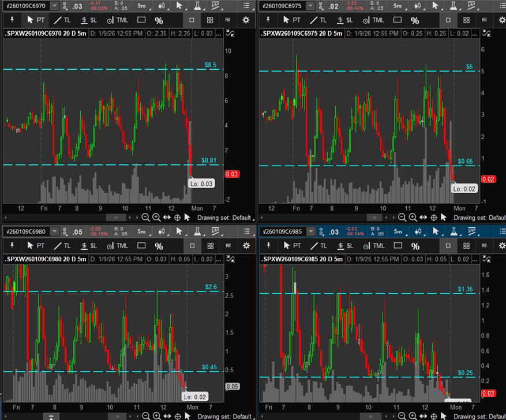506x420 pixels.
Task: Open the Studies flask icon in the C6980 chart
Action: tap(197, 231)
